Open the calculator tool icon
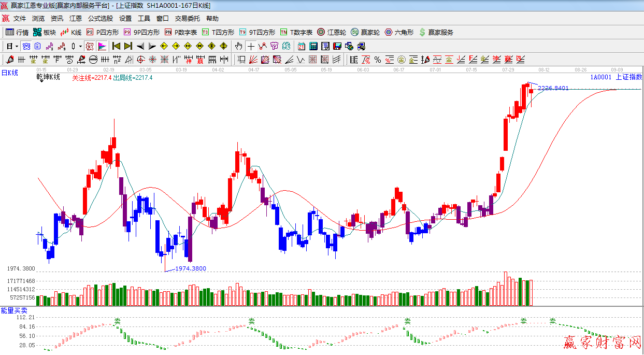This screenshot has width=644, height=355. click(x=313, y=46)
